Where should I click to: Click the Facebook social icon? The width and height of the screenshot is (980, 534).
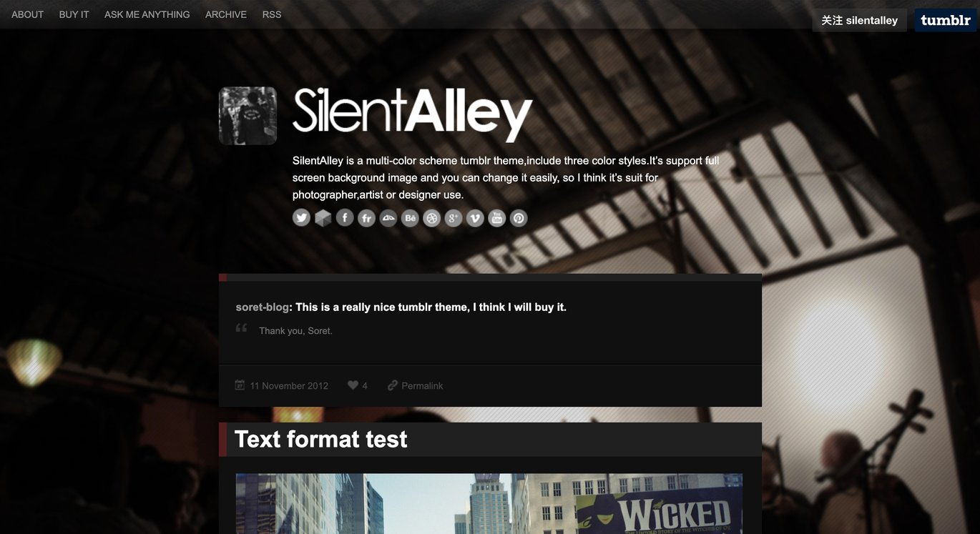345,218
